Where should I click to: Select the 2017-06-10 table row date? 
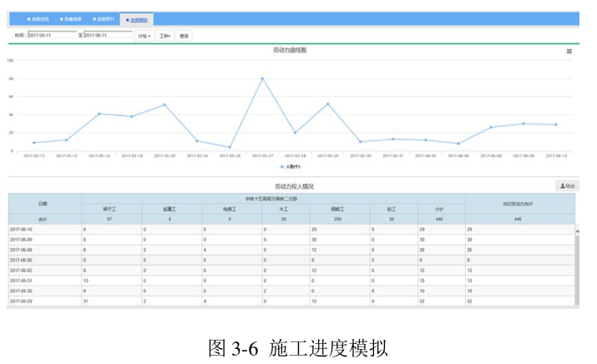[22, 230]
